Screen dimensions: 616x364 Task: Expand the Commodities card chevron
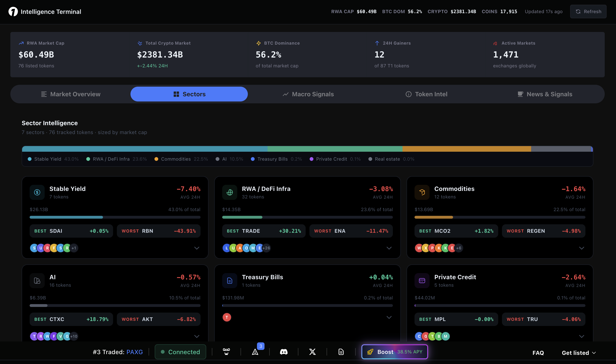[582, 248]
